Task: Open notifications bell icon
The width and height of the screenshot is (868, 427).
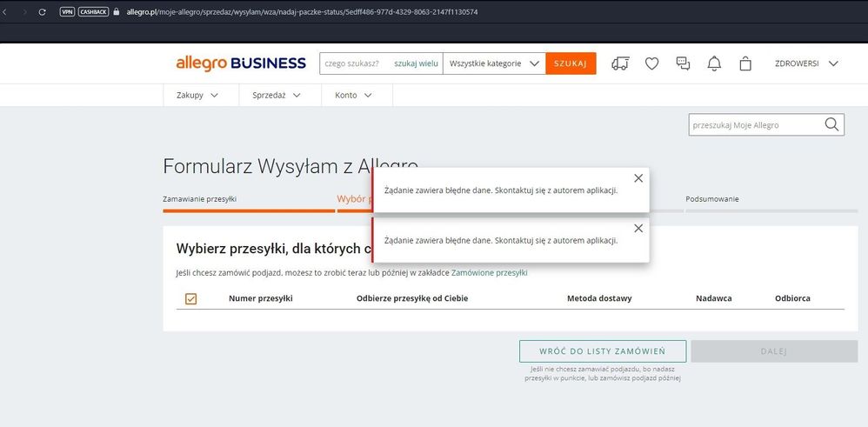Action: point(714,63)
